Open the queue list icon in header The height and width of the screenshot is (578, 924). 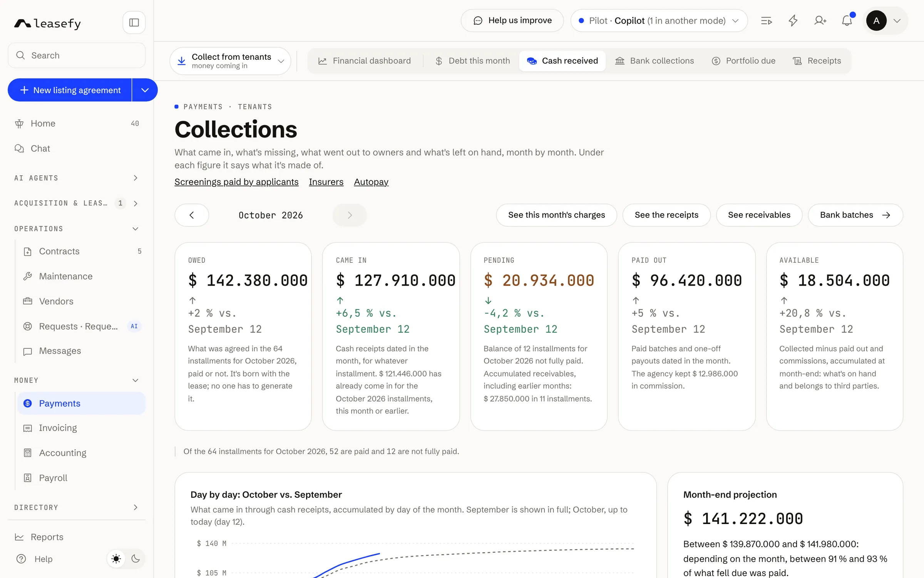[x=767, y=21]
